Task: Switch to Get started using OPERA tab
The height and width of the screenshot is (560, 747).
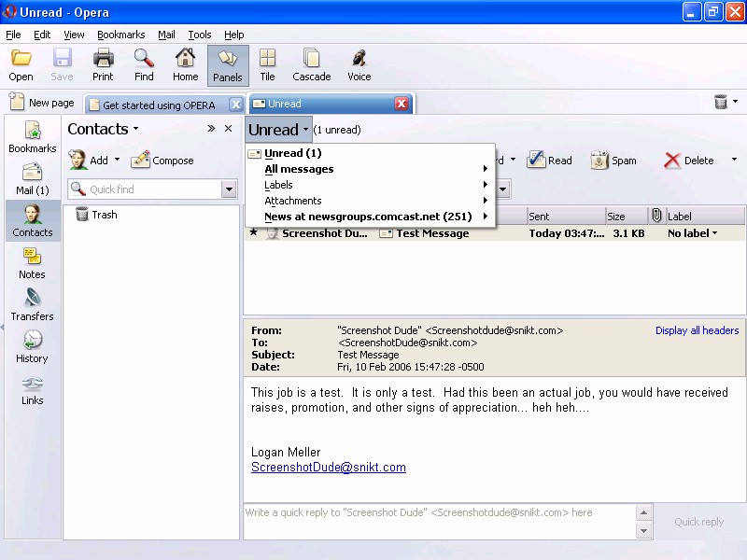Action: coord(159,105)
